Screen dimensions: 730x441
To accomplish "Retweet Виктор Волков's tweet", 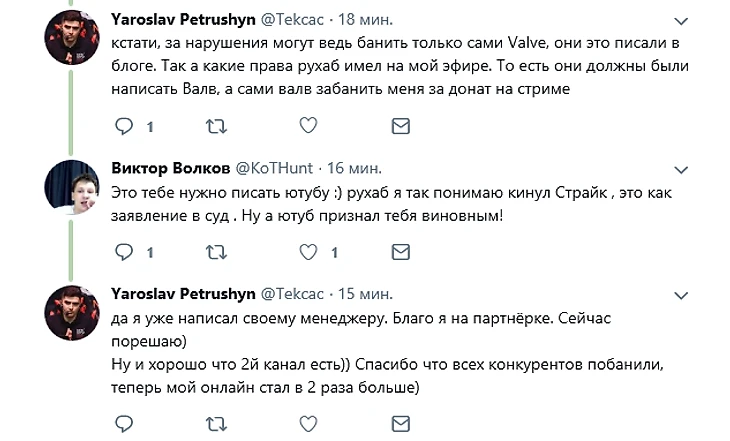I will pyautogui.click(x=215, y=252).
